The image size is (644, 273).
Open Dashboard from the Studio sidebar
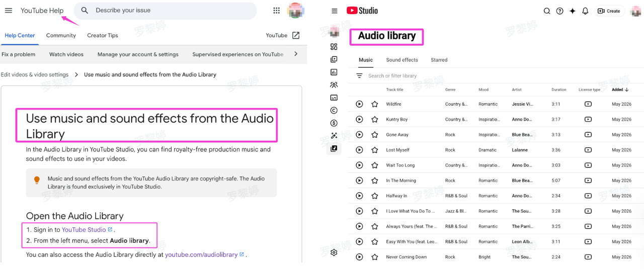tap(334, 47)
